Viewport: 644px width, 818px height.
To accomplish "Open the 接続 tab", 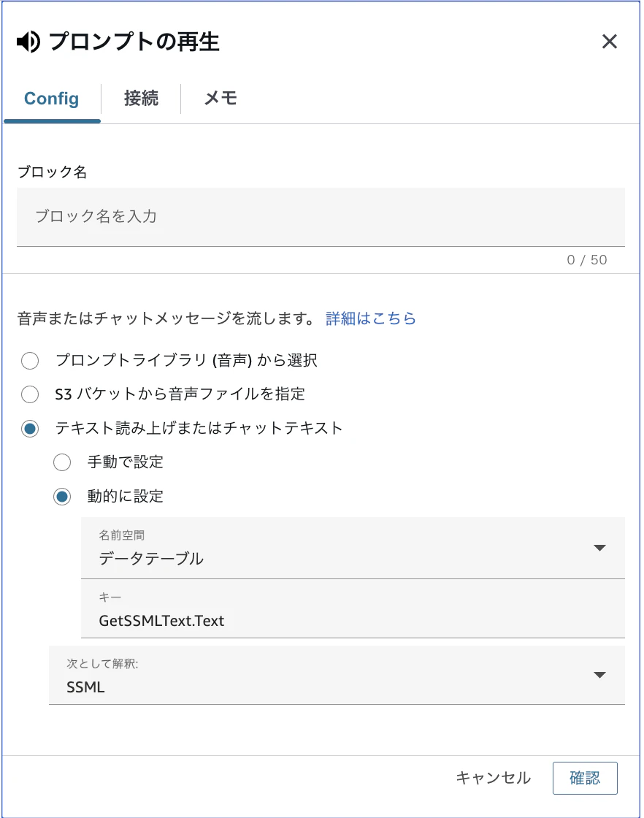I will tap(141, 99).
